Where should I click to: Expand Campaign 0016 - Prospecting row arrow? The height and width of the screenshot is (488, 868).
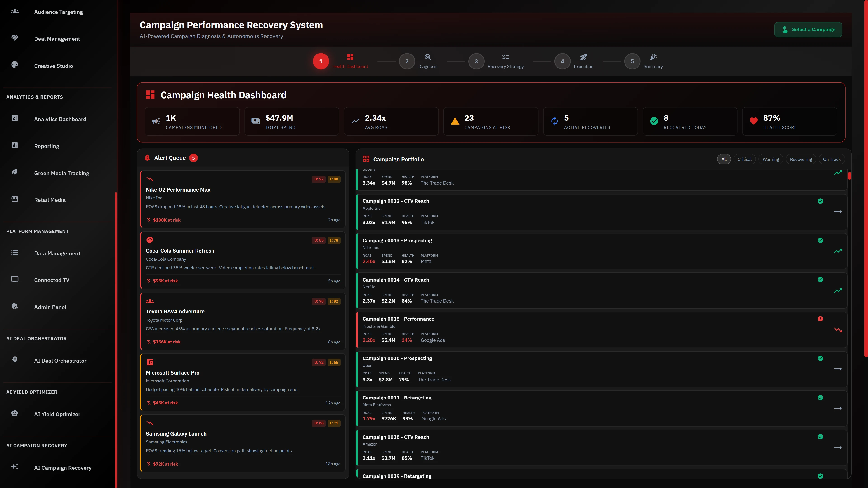click(x=838, y=369)
